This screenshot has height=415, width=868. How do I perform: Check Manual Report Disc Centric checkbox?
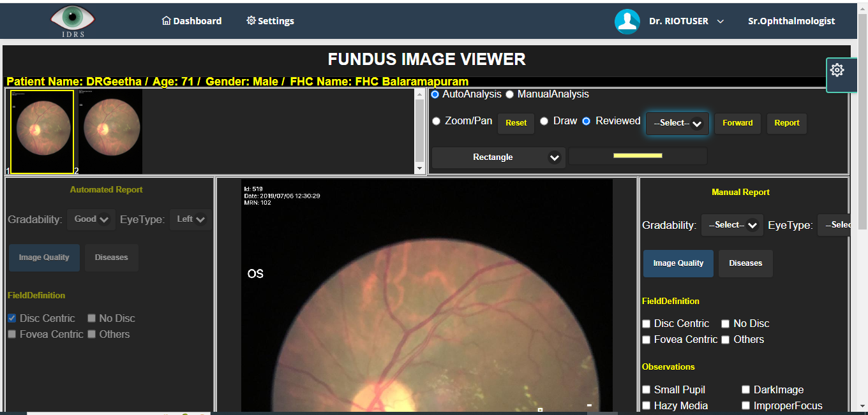(x=647, y=324)
